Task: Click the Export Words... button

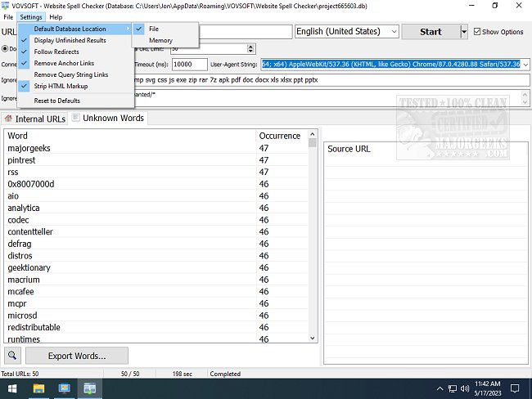Action: click(x=77, y=356)
